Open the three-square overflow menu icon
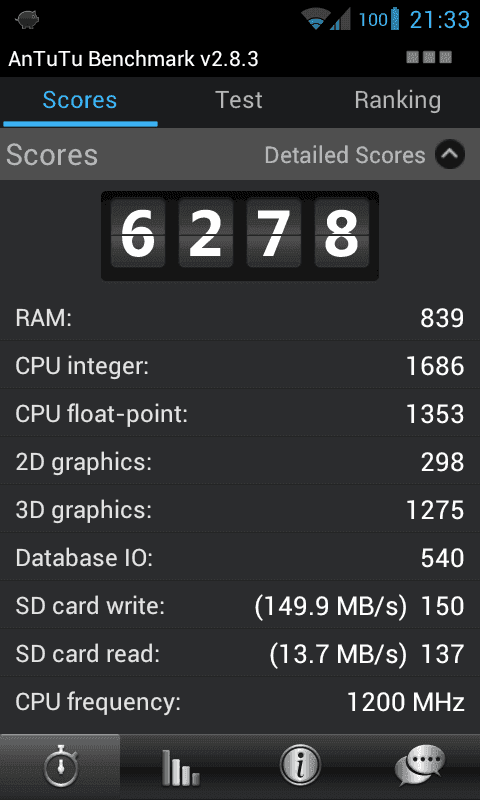The image size is (480, 800). [x=429, y=57]
